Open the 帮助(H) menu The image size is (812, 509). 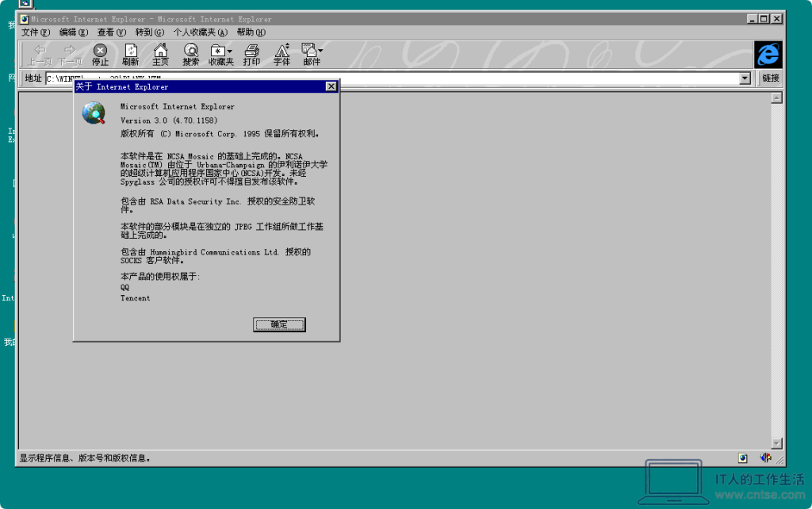[x=251, y=32]
